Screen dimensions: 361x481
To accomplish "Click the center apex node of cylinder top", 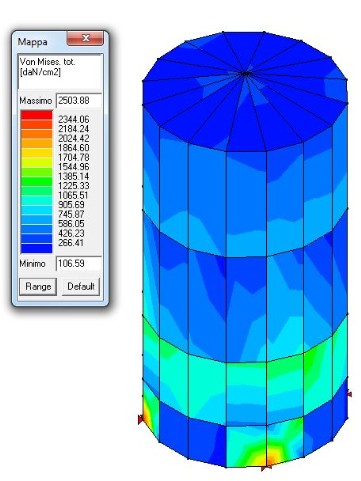I will 246,73.
